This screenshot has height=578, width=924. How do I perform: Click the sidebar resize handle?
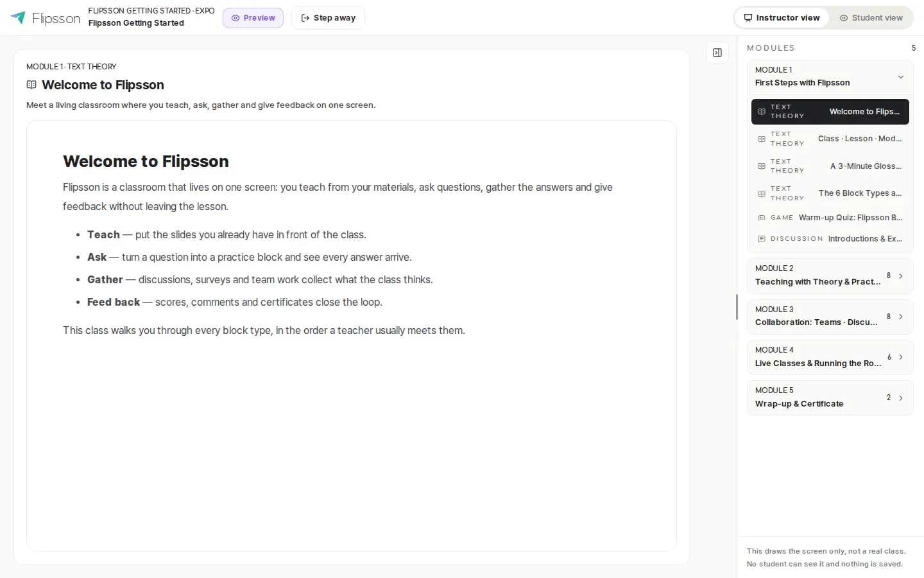click(x=737, y=307)
